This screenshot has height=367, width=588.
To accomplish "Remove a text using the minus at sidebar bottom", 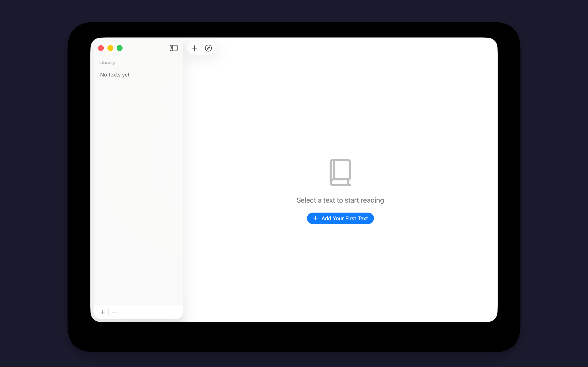I will (115, 312).
